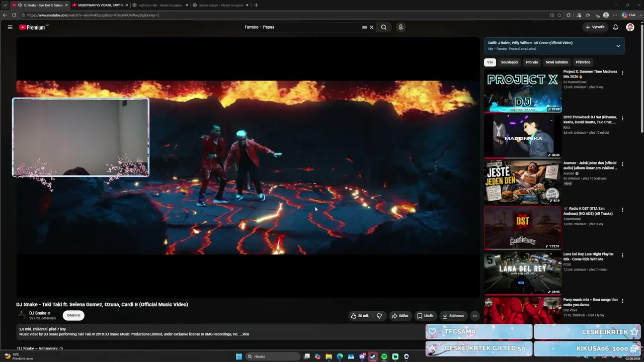Click the YouTube search input field

click(x=301, y=27)
